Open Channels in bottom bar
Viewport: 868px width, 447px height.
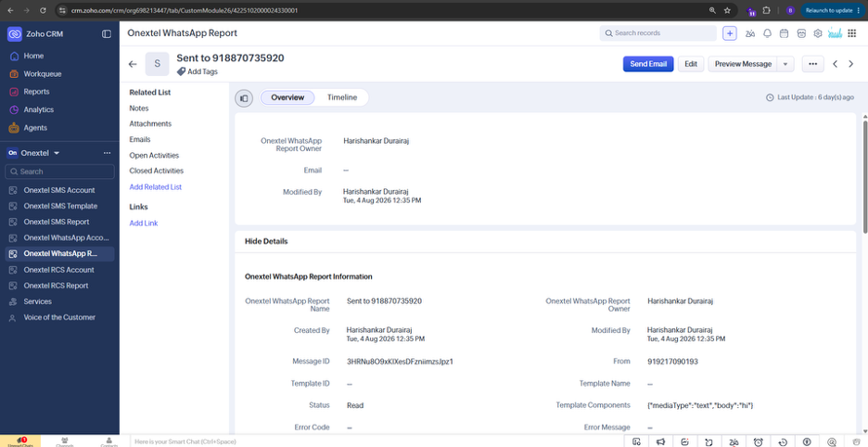pyautogui.click(x=65, y=441)
